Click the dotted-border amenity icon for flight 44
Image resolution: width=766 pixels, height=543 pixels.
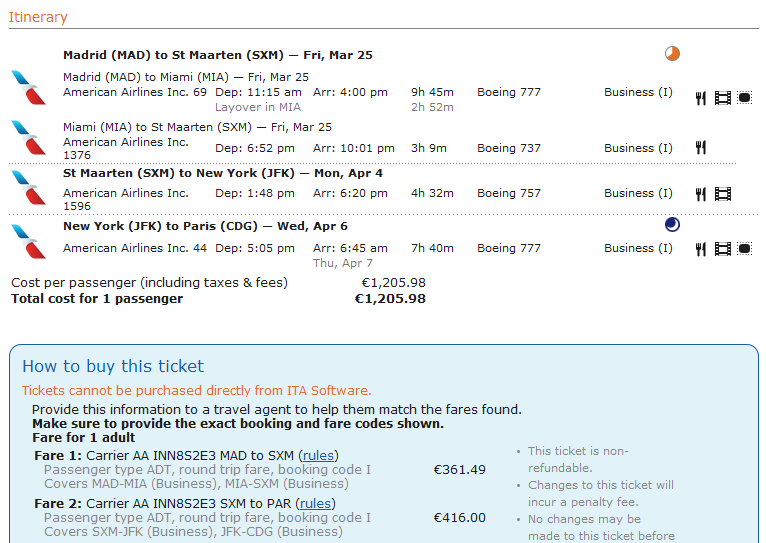click(x=744, y=249)
